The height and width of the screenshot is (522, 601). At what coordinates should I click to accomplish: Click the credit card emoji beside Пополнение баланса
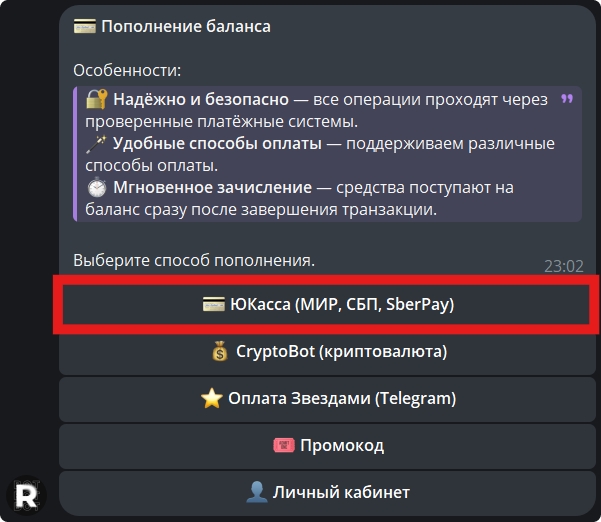pos(84,27)
